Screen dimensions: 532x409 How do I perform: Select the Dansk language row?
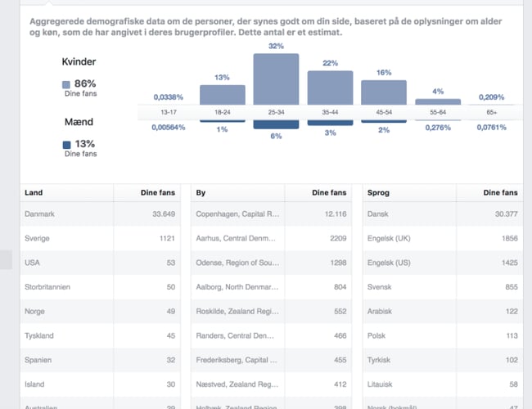click(443, 214)
